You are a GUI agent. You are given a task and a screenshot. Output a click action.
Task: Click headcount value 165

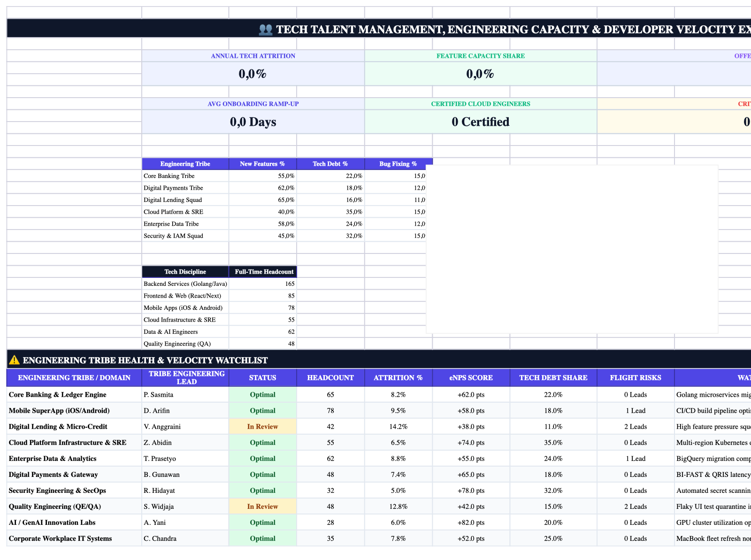[262, 284]
